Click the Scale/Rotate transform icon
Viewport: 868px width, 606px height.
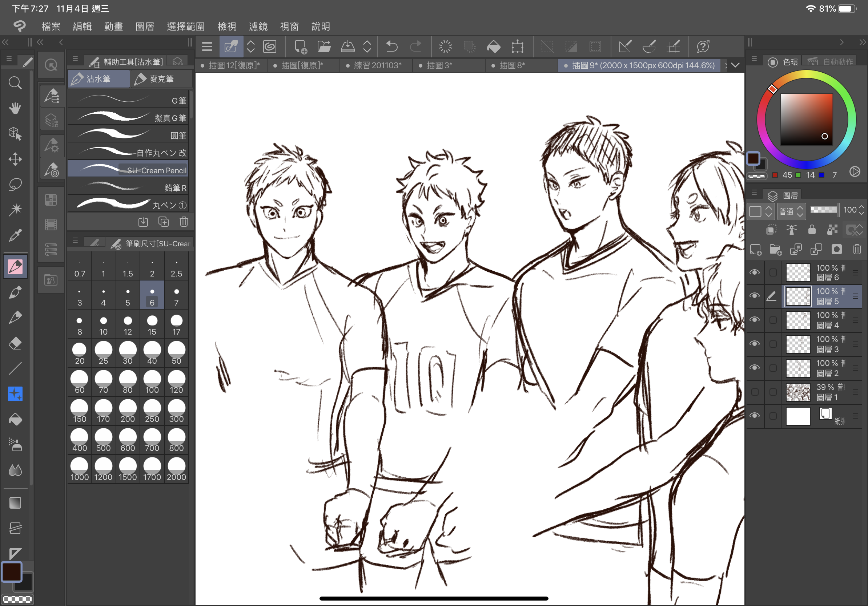pyautogui.click(x=518, y=47)
